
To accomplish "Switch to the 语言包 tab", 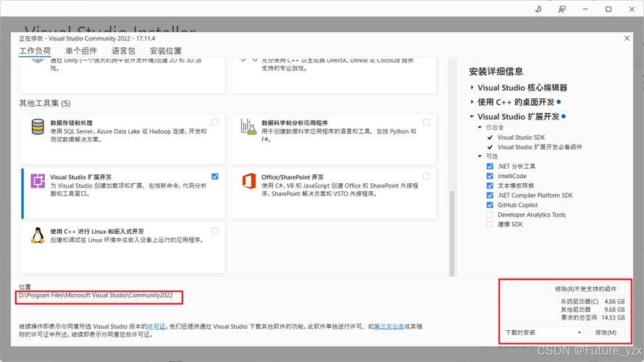I will point(124,51).
